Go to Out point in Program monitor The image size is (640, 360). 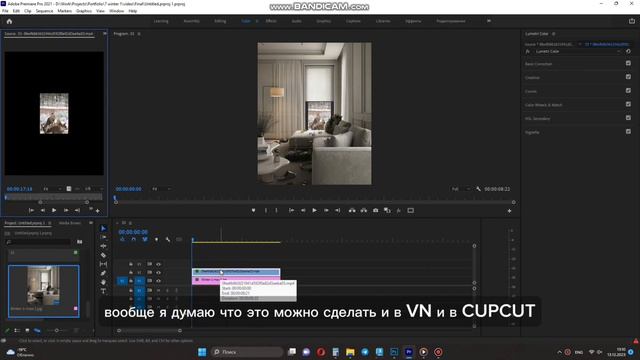(x=338, y=211)
